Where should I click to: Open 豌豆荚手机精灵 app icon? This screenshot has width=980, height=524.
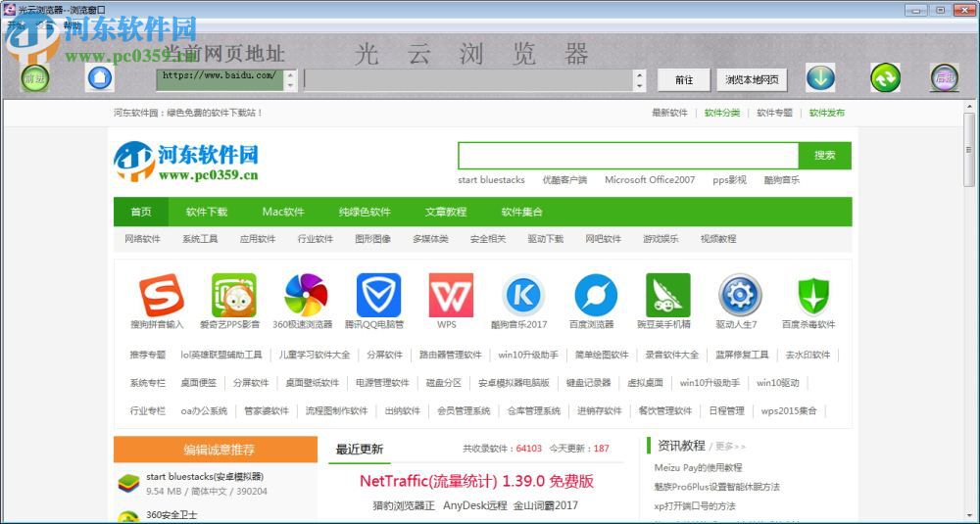[668, 295]
